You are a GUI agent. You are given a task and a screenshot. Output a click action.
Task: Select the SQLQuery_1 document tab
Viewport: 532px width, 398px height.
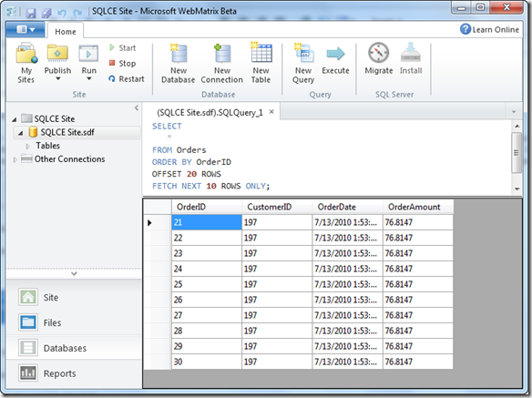(x=210, y=112)
